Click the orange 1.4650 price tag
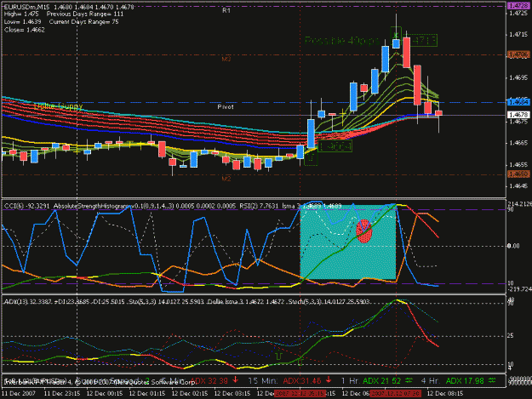 tap(519, 174)
